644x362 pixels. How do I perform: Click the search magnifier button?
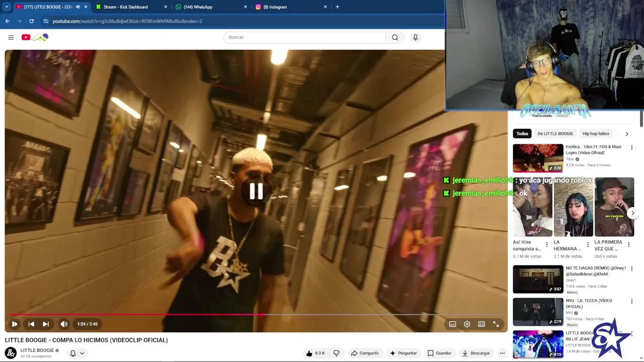click(x=395, y=37)
